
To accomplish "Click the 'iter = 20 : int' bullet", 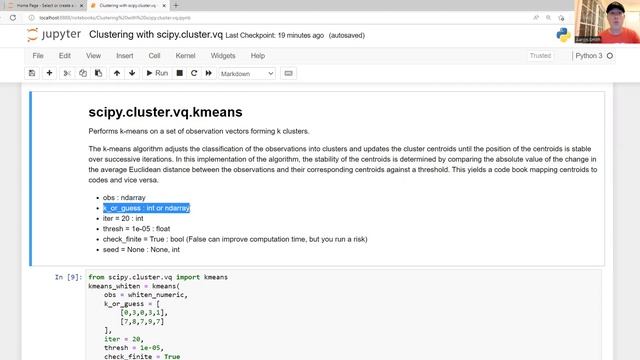I will [123, 218].
